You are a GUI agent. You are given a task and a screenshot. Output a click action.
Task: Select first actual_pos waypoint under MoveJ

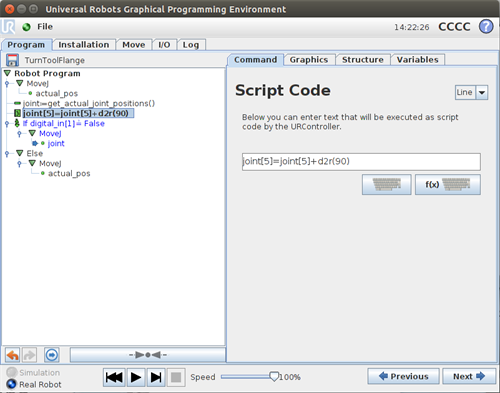[x=57, y=93]
